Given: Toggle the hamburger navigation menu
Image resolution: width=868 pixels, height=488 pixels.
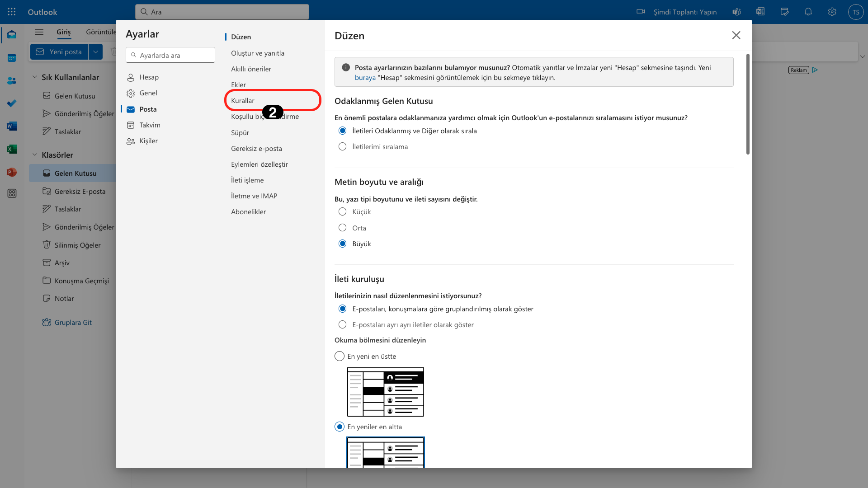Looking at the screenshot, I should click(39, 32).
